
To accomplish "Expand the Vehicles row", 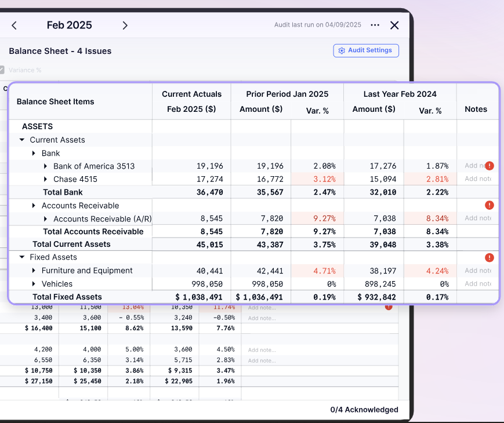I will (x=34, y=284).
